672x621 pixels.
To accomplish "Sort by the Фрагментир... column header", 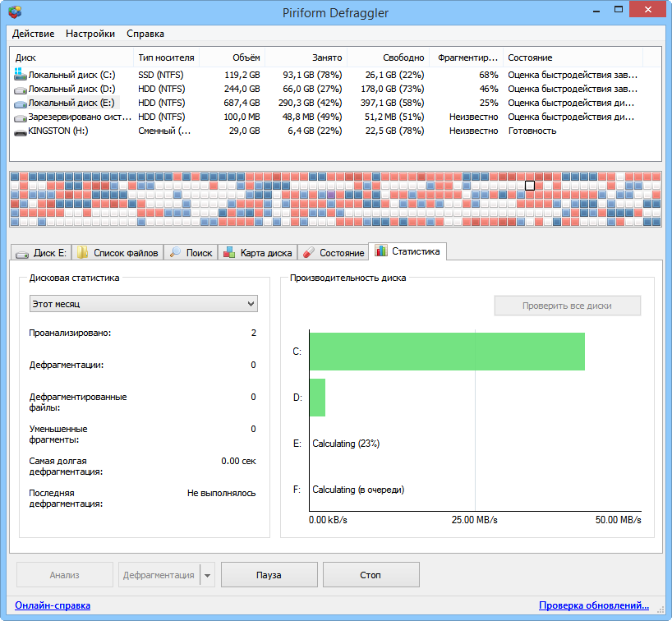I will coord(467,57).
